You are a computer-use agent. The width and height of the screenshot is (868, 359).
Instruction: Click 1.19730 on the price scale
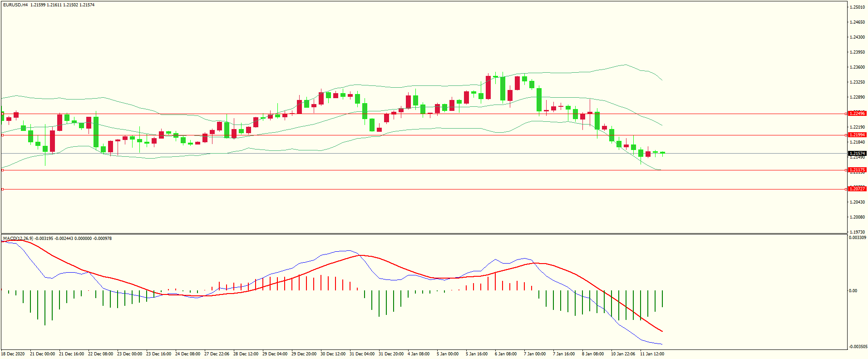pos(857,232)
